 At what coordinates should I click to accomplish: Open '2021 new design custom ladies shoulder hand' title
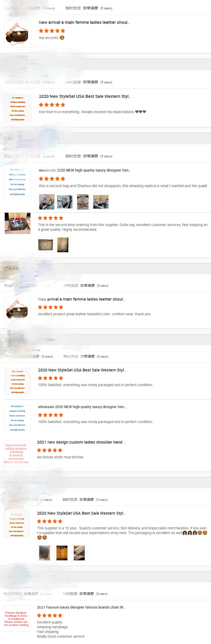(81, 442)
